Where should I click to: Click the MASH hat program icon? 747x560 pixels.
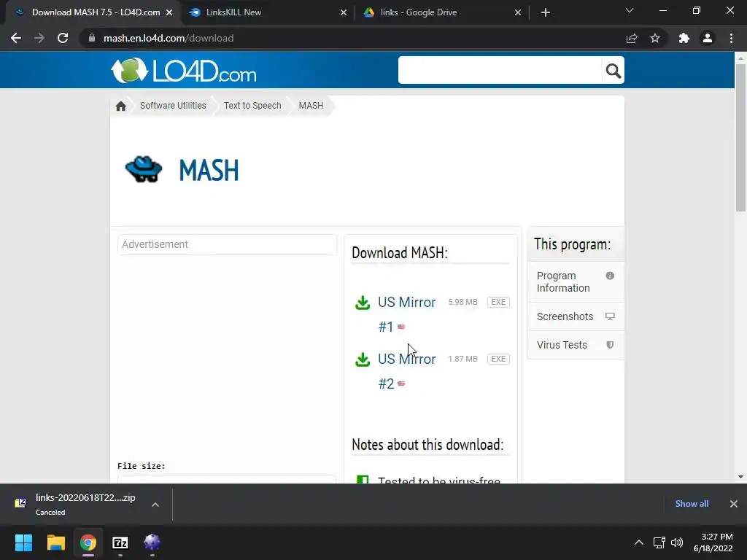point(144,169)
